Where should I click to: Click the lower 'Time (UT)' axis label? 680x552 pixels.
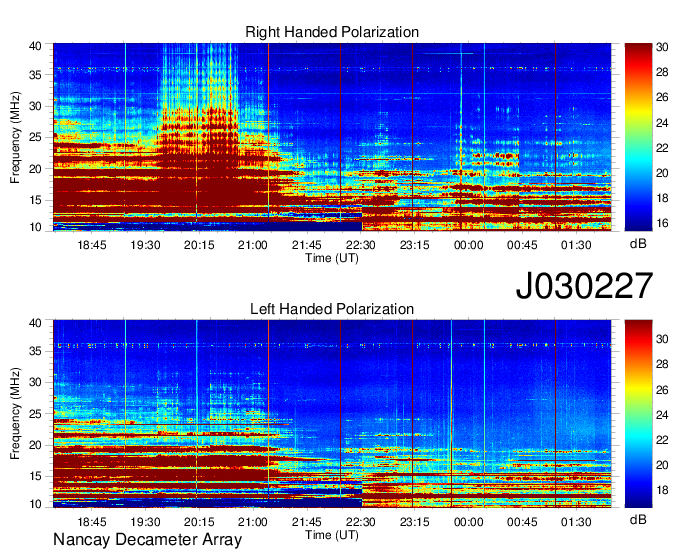[332, 535]
